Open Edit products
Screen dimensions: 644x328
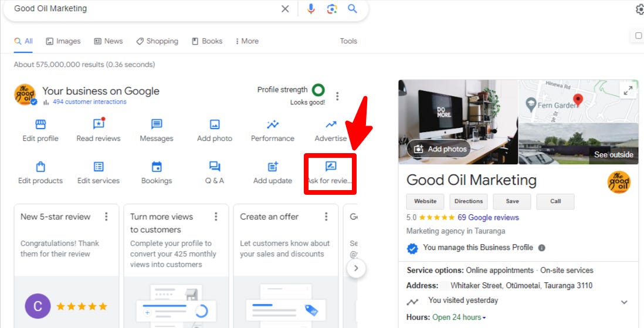pyautogui.click(x=40, y=173)
